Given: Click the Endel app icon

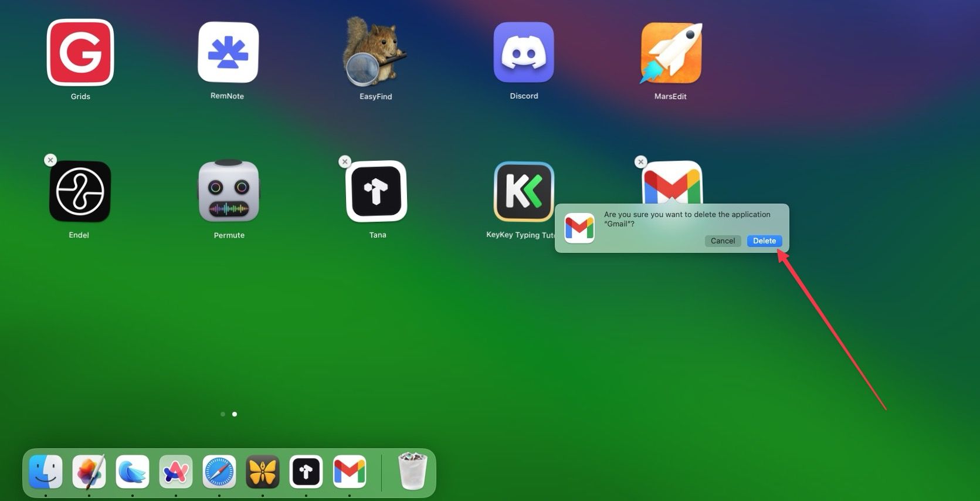Looking at the screenshot, I should pos(80,191).
